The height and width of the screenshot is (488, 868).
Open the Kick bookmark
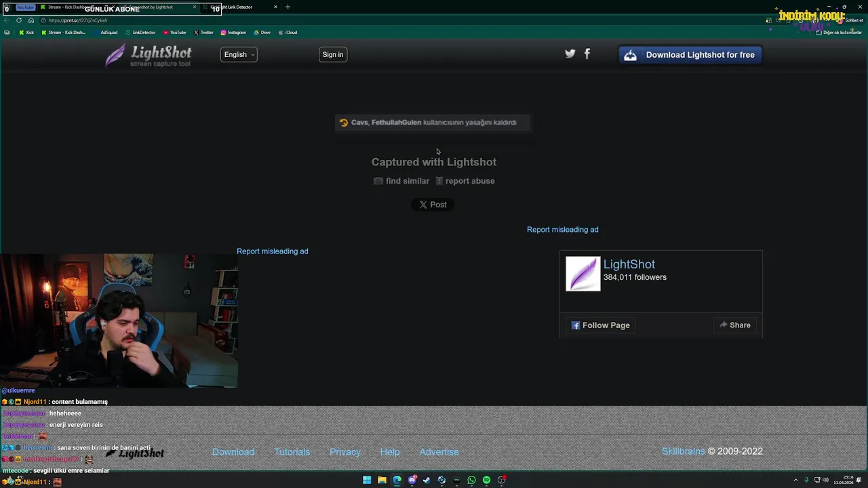[x=26, y=33]
